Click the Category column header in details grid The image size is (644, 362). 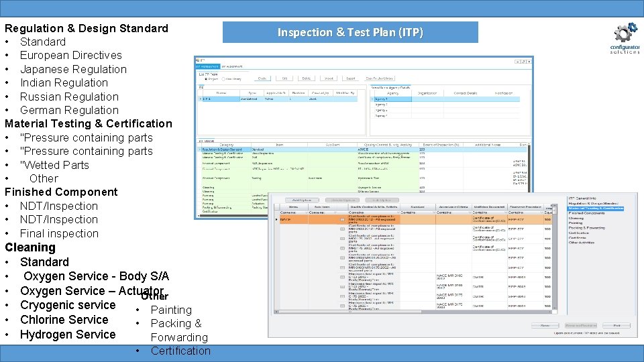coord(226,145)
